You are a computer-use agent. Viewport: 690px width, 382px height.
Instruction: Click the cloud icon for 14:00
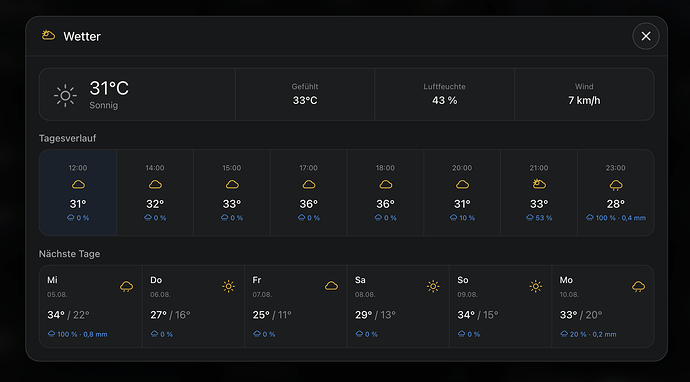pyautogui.click(x=155, y=185)
